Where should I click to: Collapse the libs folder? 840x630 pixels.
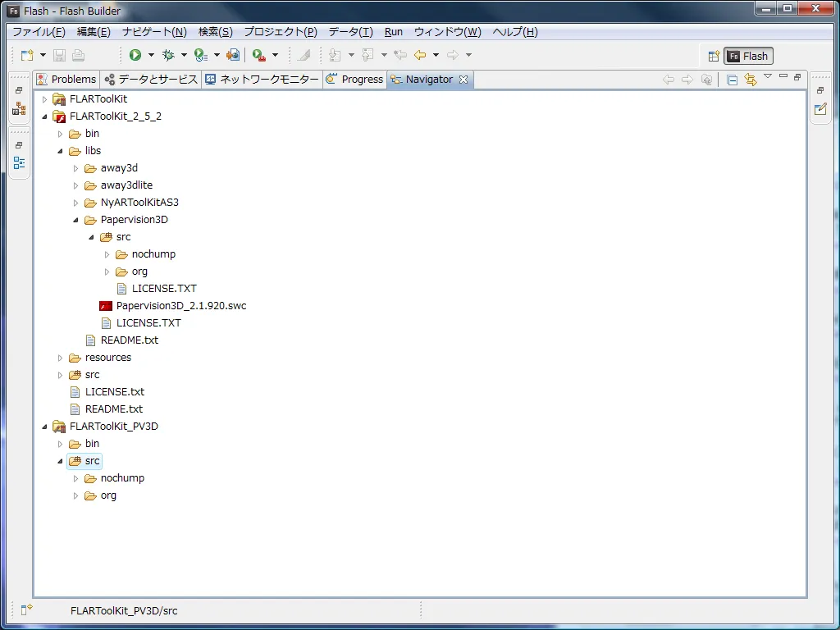click(61, 151)
